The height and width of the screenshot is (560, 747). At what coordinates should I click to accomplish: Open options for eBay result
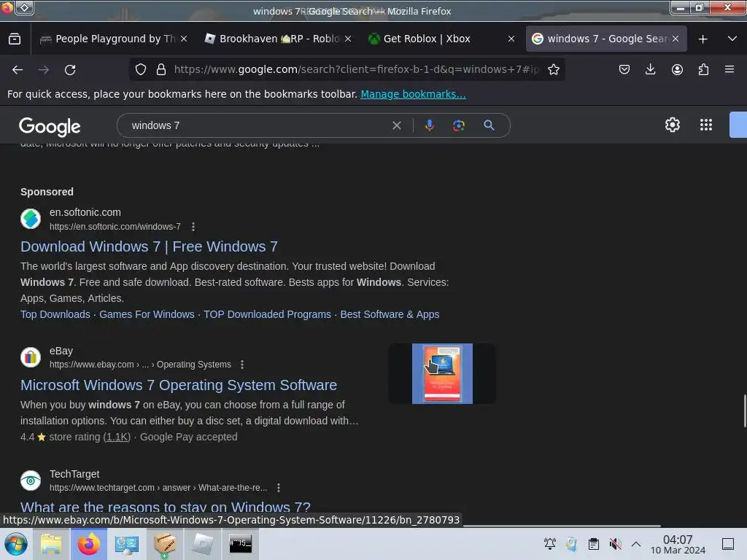click(242, 365)
